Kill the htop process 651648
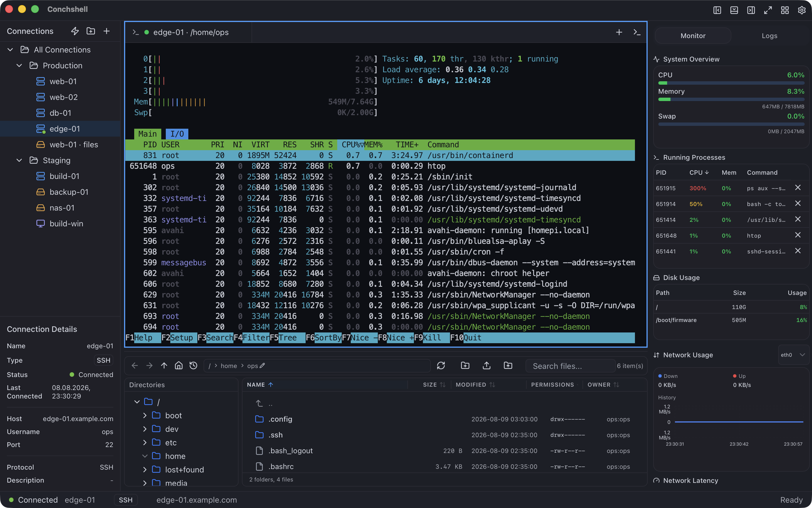Viewport: 812px width, 508px height. point(798,235)
